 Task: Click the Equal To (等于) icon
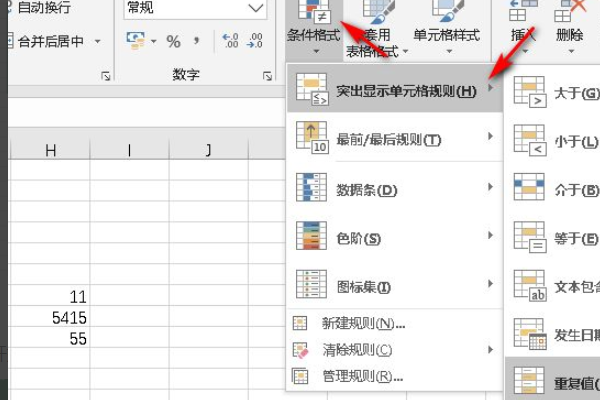(530, 237)
